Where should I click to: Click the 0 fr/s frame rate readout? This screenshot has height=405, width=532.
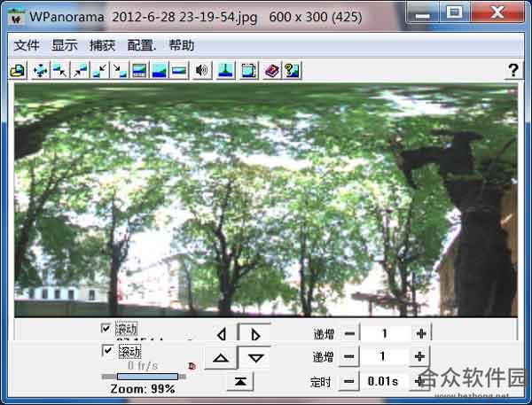point(143,366)
